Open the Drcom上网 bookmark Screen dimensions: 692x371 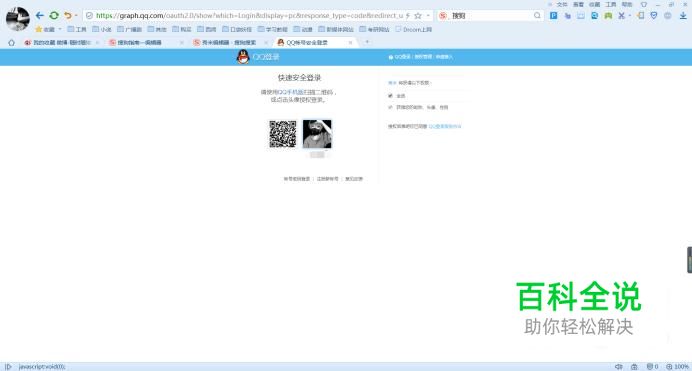[x=414, y=29]
